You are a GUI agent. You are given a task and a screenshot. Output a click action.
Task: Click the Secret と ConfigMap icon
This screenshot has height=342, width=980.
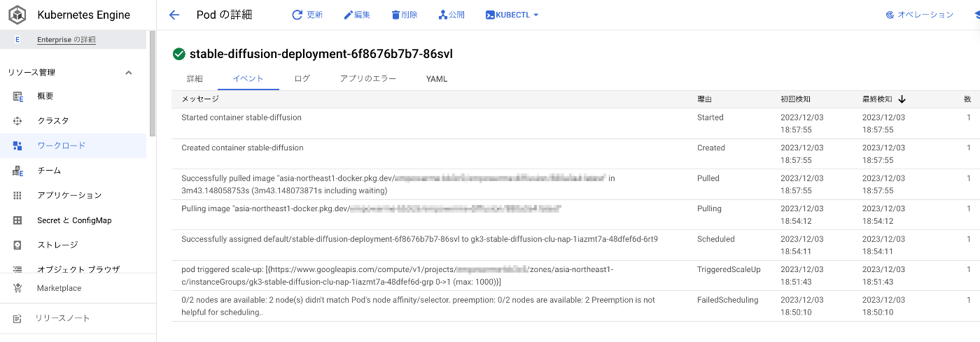[x=18, y=220]
